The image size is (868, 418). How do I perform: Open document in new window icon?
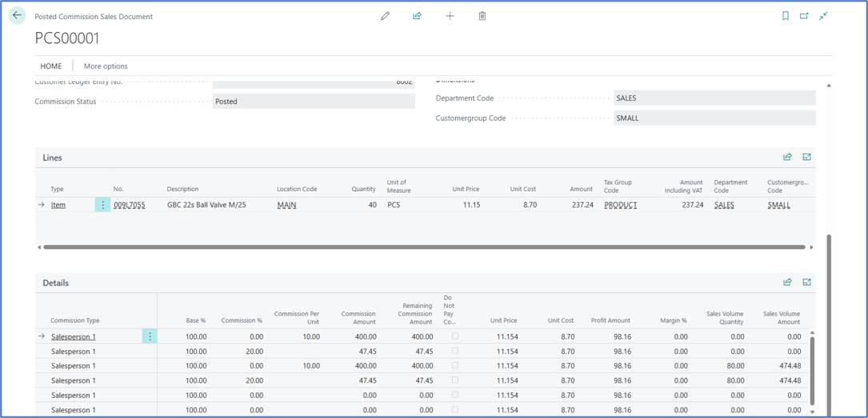pos(804,16)
